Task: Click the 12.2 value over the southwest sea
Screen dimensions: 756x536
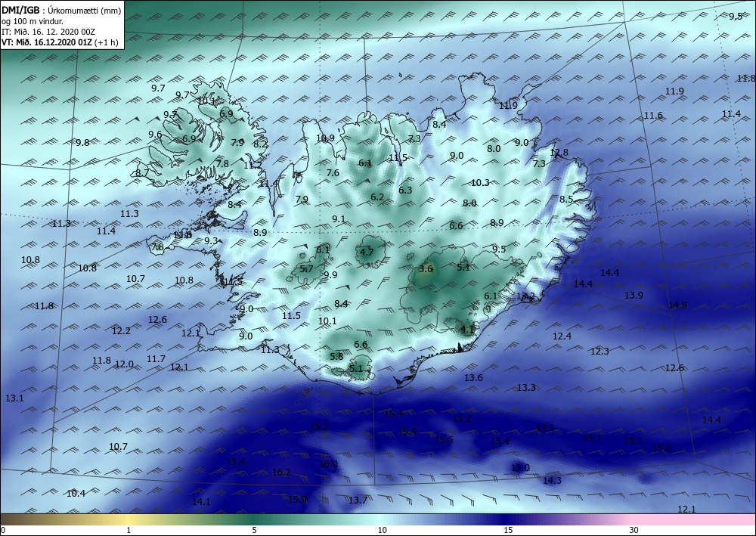Action: [x=121, y=330]
